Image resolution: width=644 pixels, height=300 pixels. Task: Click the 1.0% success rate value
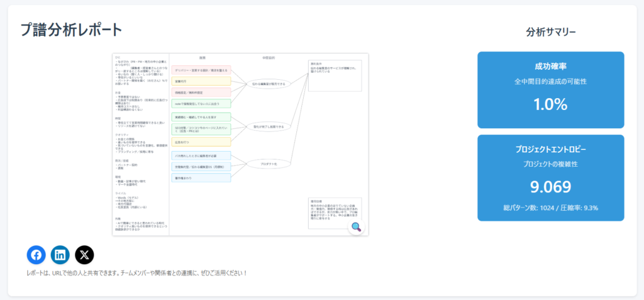tap(550, 104)
